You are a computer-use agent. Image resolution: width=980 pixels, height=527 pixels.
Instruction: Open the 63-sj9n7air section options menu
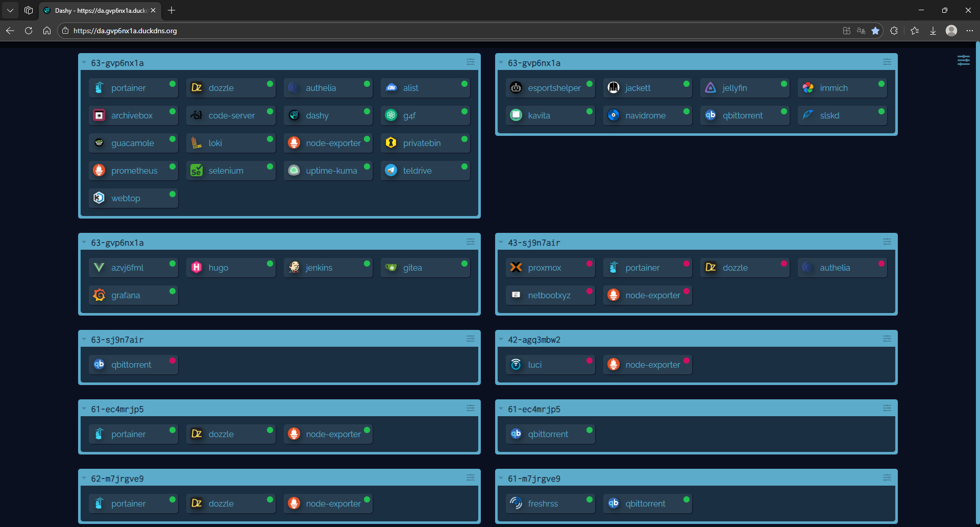point(470,339)
